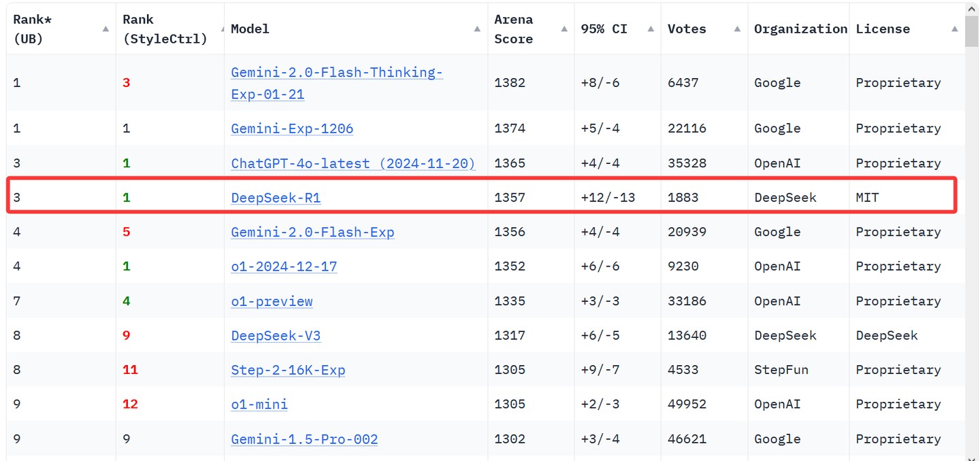Select votes value 35328
The height and width of the screenshot is (461, 980).
tap(687, 163)
